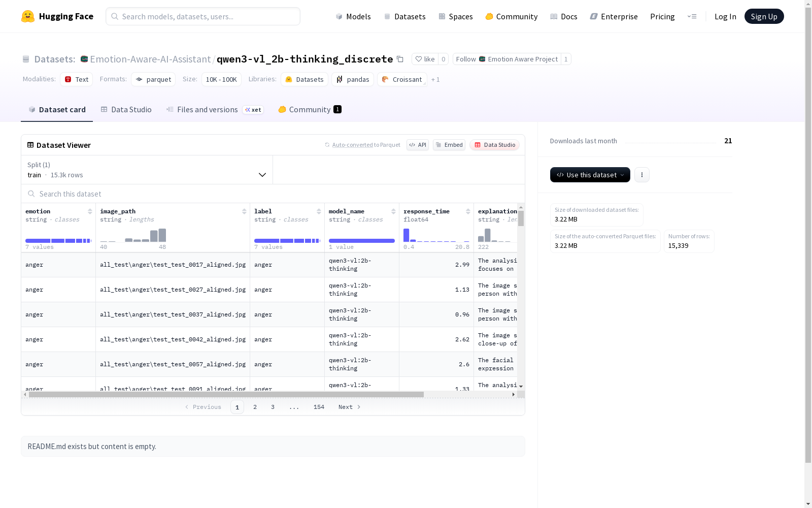
Task: Click the Sign Up button
Action: (764, 16)
